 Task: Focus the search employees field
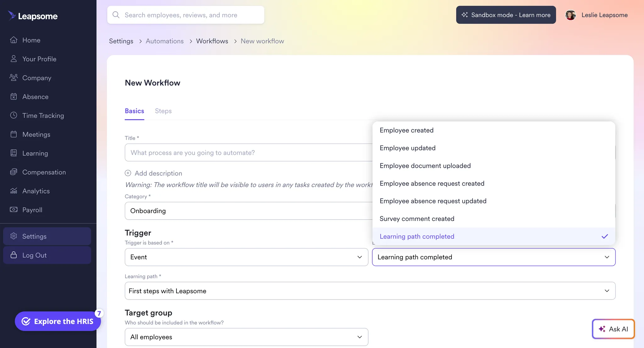(x=186, y=15)
